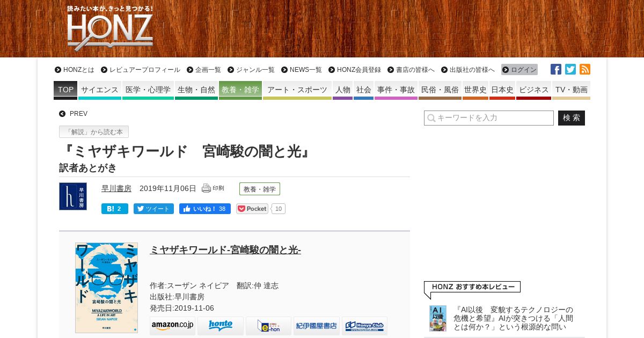Open the HONZ会員登録 link
The image size is (644, 338).
pos(355,70)
